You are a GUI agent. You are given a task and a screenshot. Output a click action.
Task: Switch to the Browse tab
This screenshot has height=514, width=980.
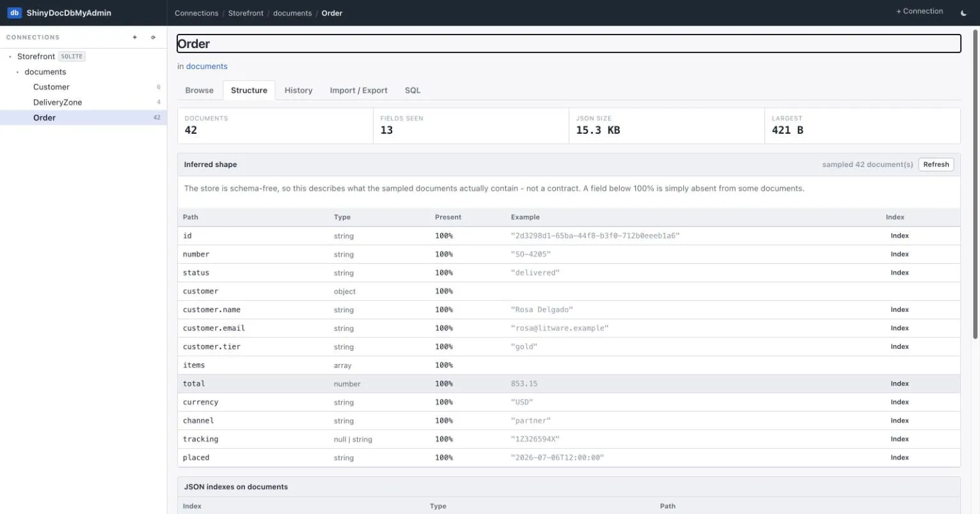point(200,90)
